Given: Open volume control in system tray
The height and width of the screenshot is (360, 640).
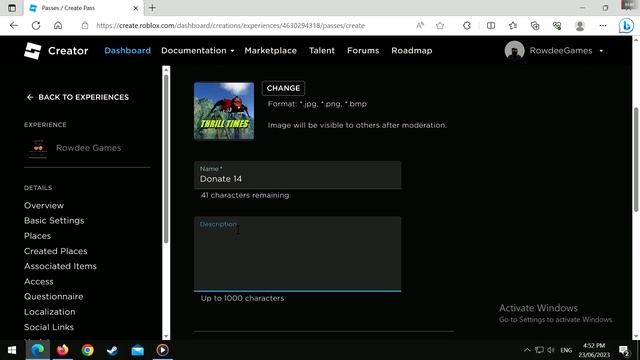Looking at the screenshot, I should coord(551,350).
